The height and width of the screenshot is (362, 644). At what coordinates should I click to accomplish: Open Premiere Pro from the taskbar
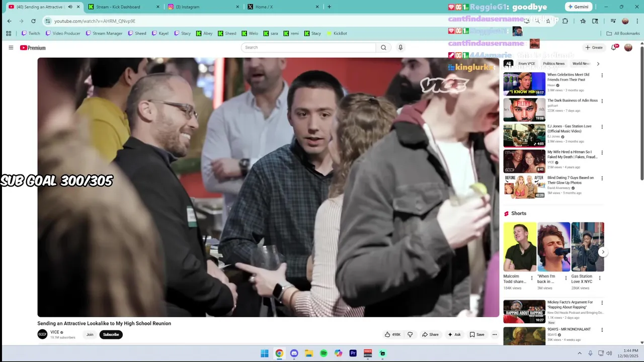pyautogui.click(x=353, y=353)
